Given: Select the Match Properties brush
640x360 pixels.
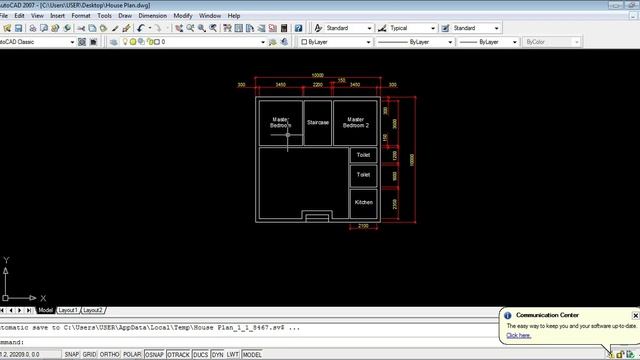Looking at the screenshot, I should [x=115, y=28].
